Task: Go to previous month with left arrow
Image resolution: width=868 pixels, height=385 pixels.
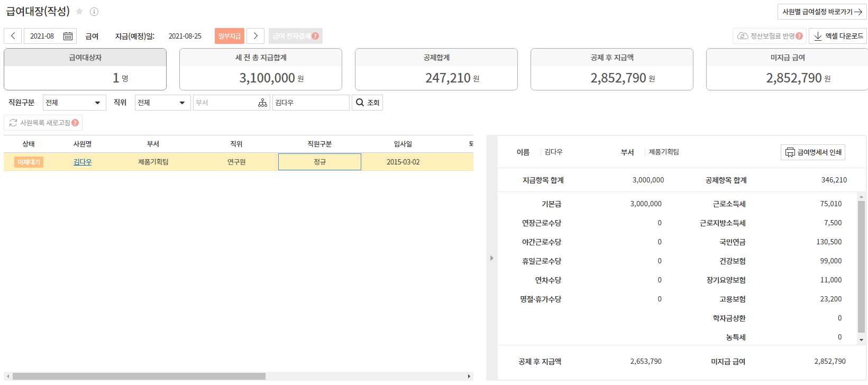Action: pyautogui.click(x=13, y=36)
